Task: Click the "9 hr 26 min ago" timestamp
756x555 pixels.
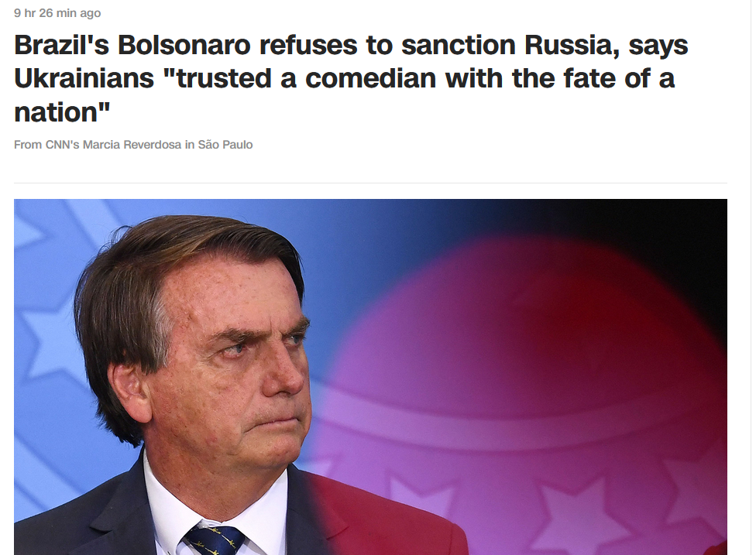Action: coord(57,13)
